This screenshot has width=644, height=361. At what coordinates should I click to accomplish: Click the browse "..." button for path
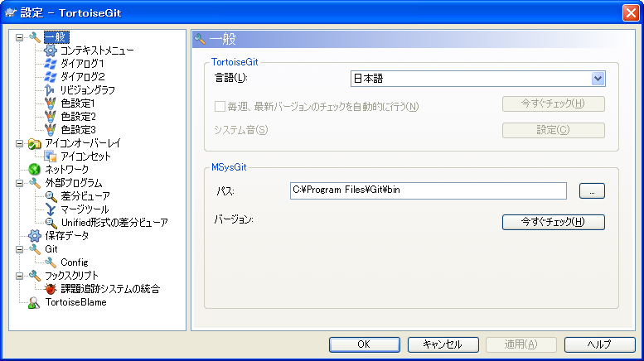pos(592,190)
